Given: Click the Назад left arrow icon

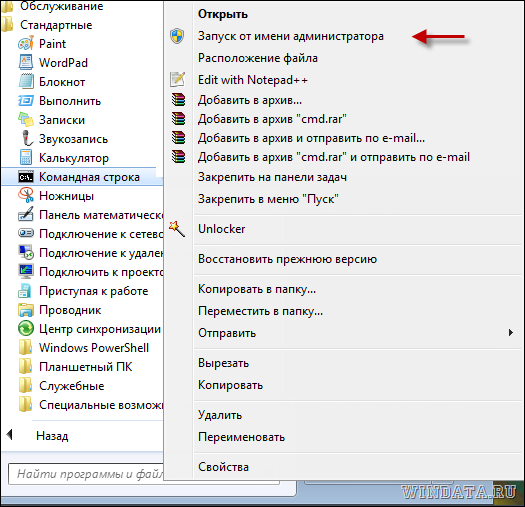Looking at the screenshot, I should tap(9, 435).
